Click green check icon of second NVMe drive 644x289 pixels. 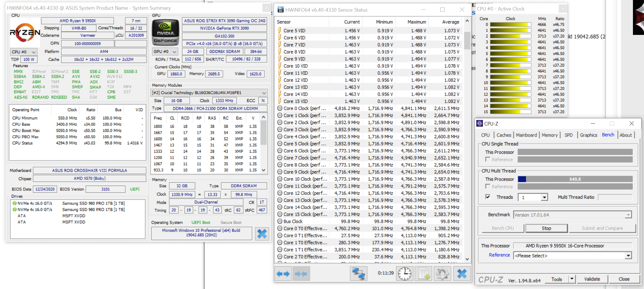(x=14, y=209)
